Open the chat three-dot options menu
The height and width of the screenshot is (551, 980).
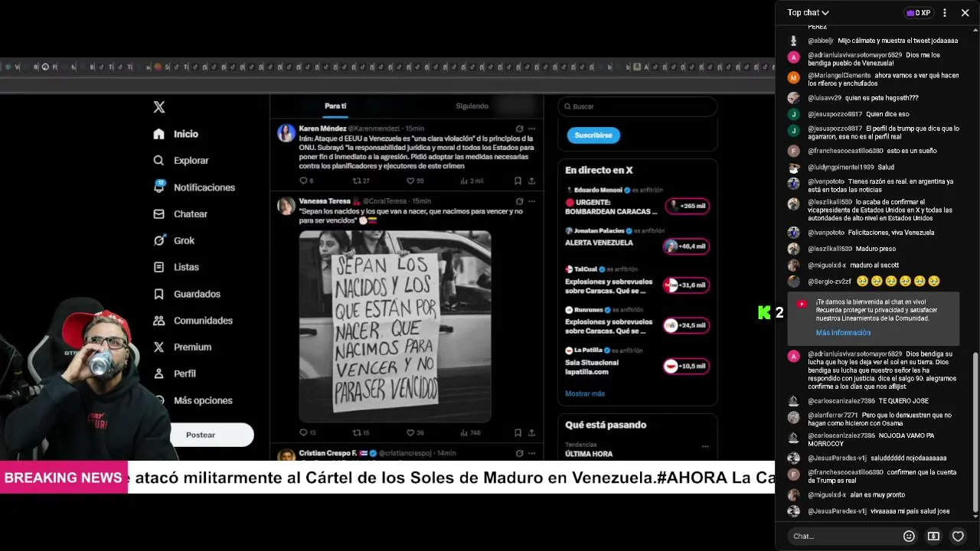coord(945,13)
